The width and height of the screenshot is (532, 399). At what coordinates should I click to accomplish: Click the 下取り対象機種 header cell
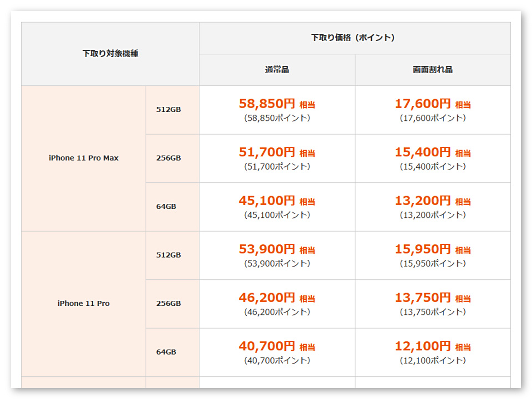click(110, 54)
